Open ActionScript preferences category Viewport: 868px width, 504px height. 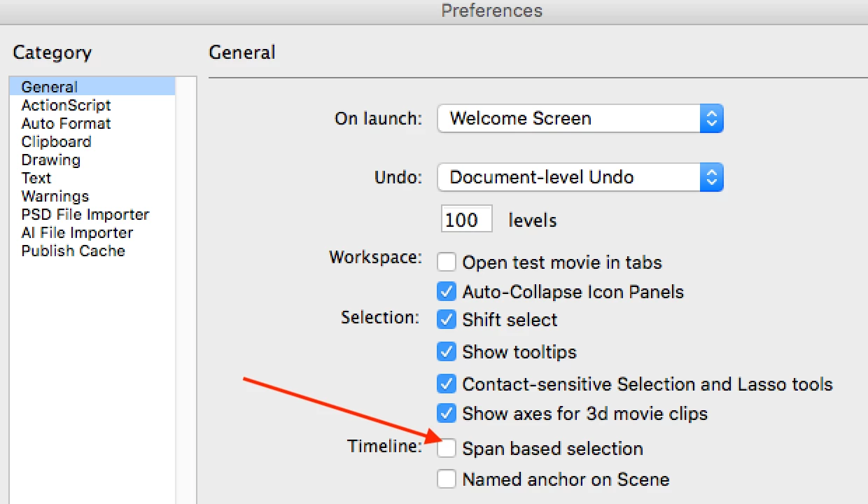[66, 105]
